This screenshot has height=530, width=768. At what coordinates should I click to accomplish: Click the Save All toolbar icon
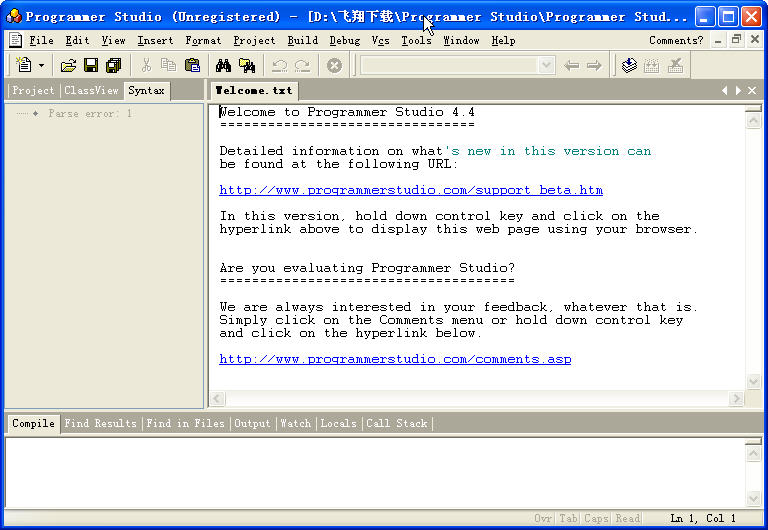pyautogui.click(x=113, y=66)
